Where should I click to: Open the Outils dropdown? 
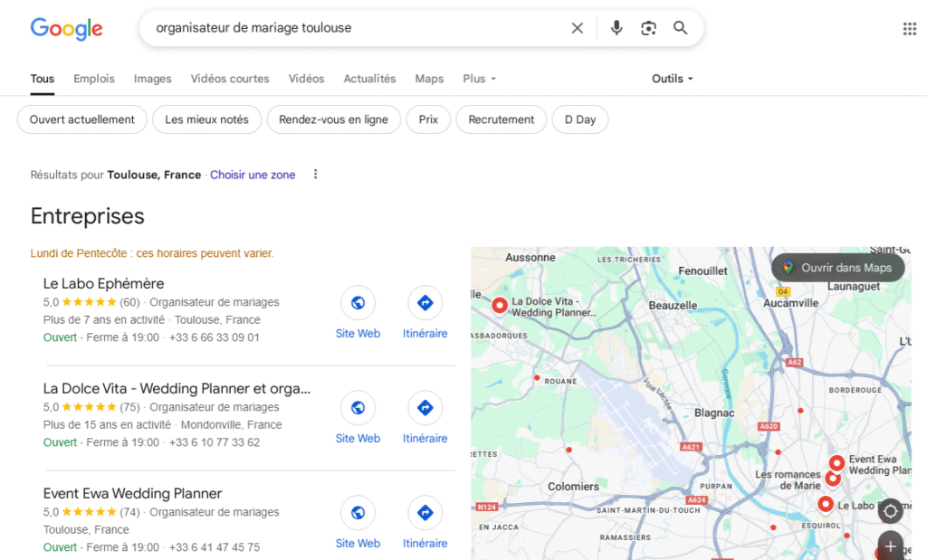click(x=672, y=79)
